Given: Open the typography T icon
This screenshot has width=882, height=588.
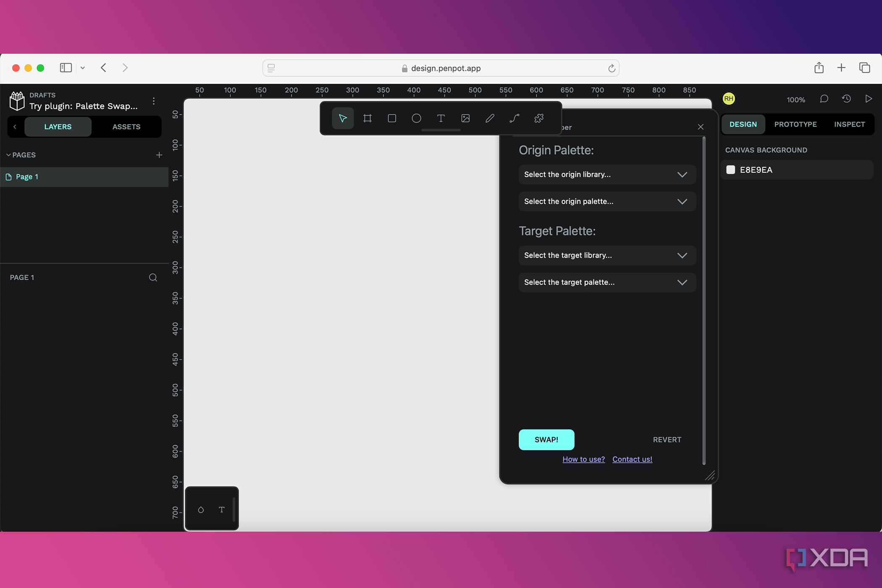Looking at the screenshot, I should [222, 509].
